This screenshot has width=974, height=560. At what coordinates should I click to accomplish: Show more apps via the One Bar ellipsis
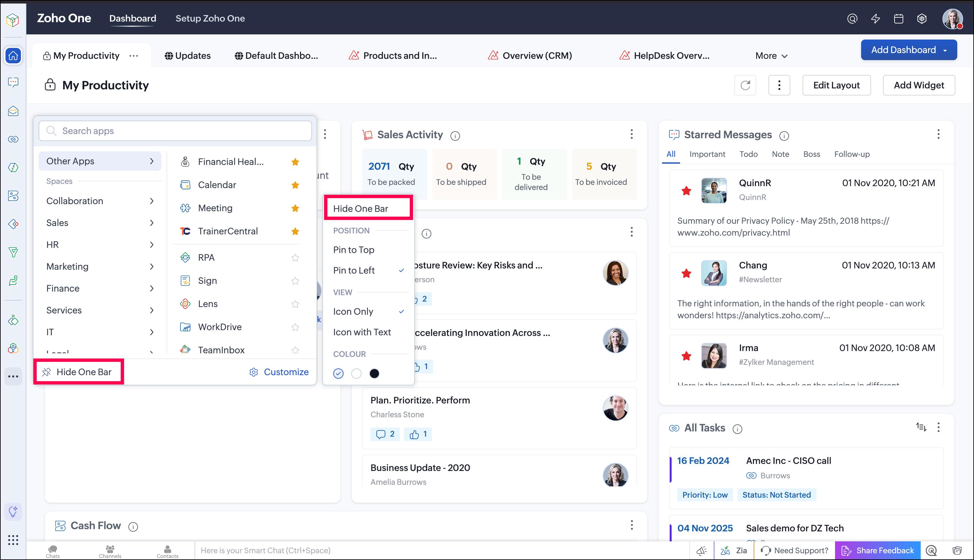tap(13, 376)
